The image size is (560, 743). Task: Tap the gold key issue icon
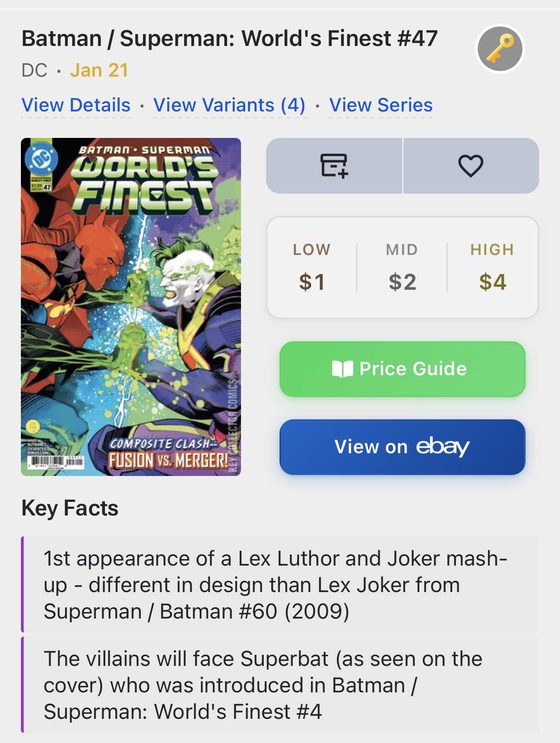click(500, 49)
